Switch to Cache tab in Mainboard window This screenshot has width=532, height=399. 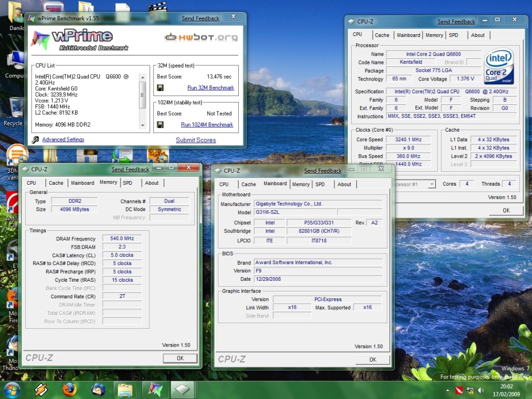click(249, 184)
